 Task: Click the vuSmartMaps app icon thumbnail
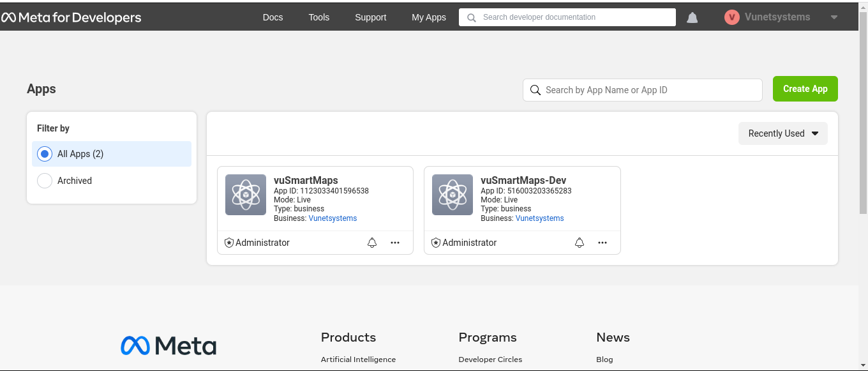tap(246, 195)
